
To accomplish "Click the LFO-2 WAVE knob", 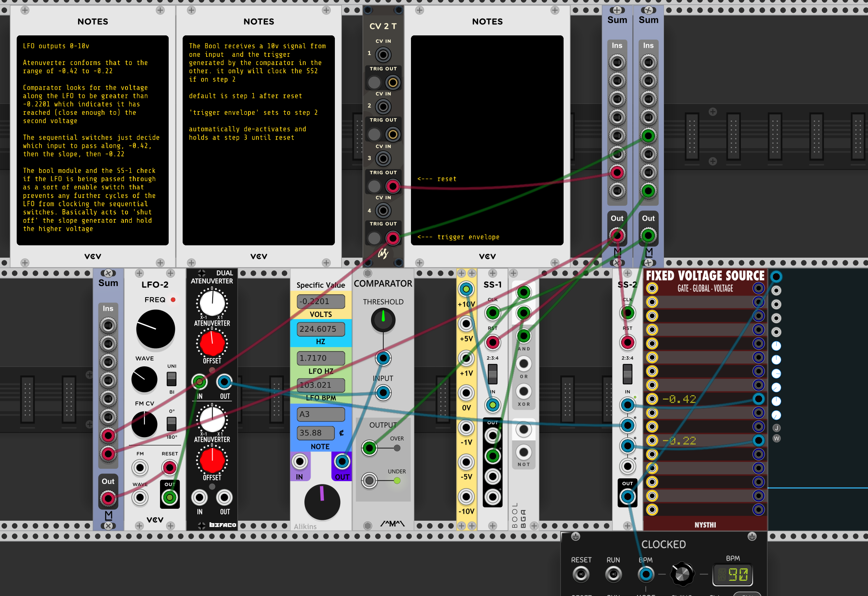I will 144,379.
